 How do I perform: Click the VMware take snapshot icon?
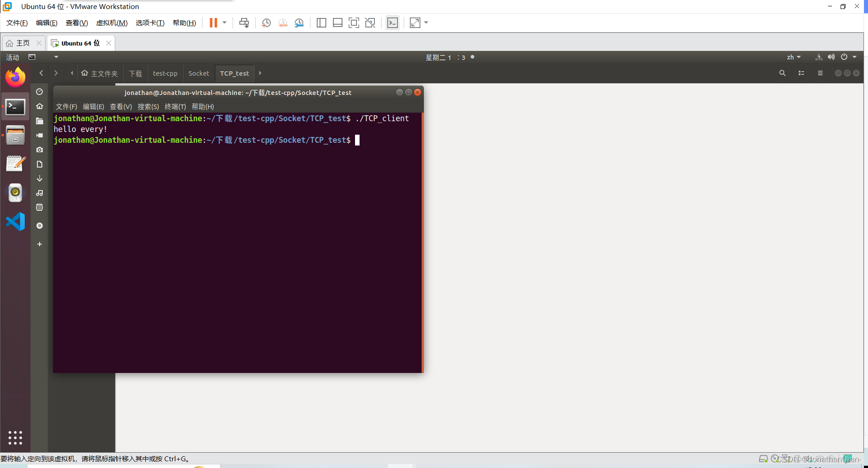(266, 23)
